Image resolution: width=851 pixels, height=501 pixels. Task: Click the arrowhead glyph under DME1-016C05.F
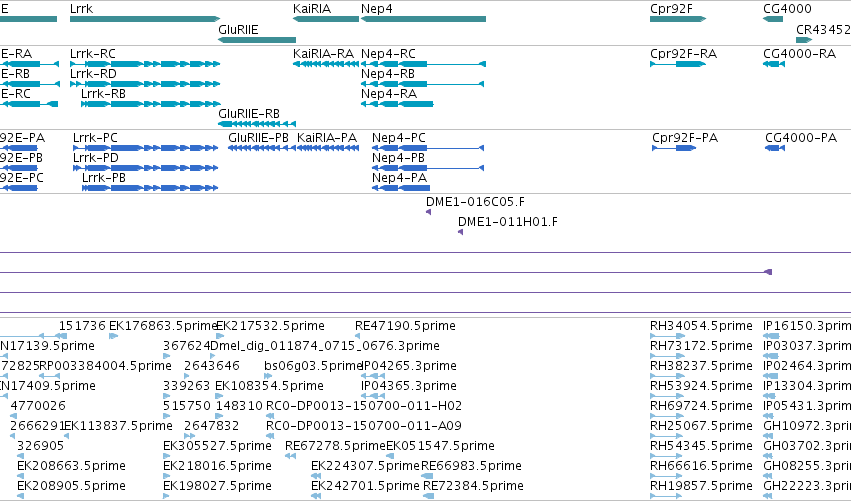[x=429, y=212]
